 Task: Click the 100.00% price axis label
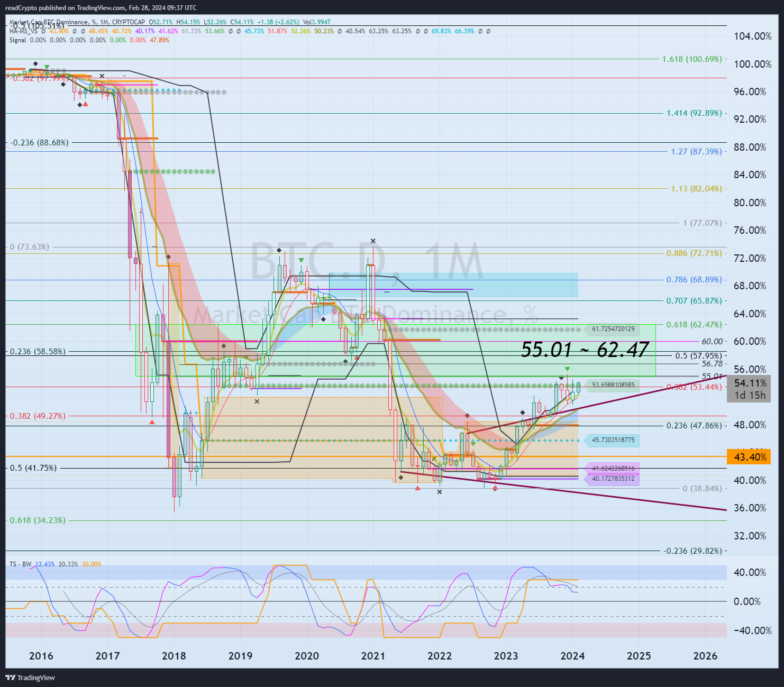click(x=753, y=64)
